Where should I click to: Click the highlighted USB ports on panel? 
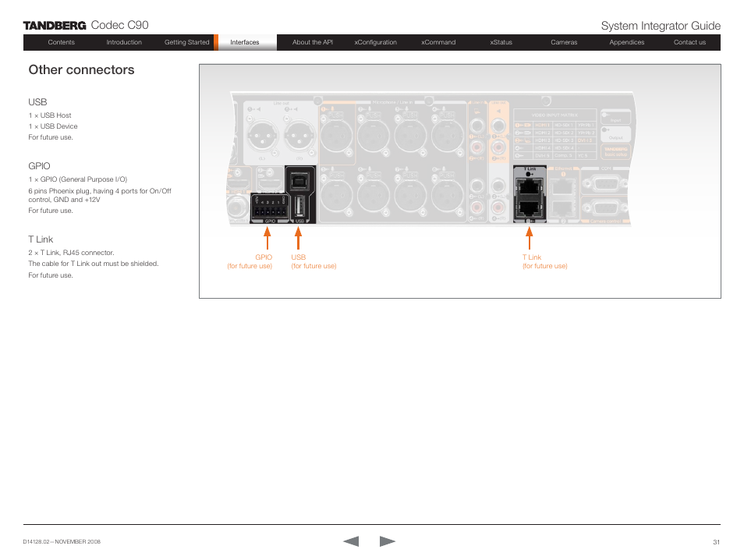pos(300,195)
